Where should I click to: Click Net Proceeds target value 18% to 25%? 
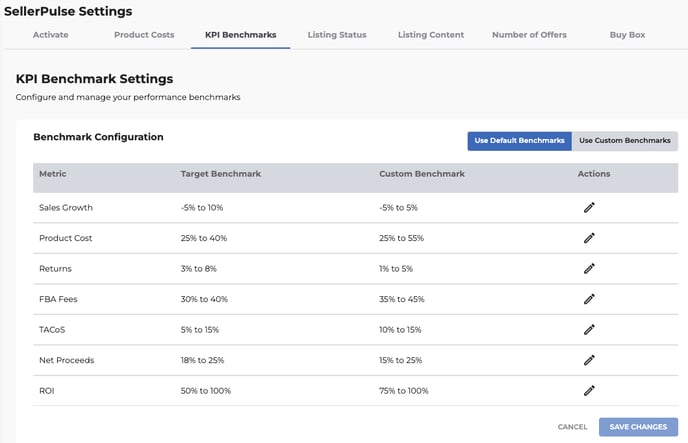202,360
